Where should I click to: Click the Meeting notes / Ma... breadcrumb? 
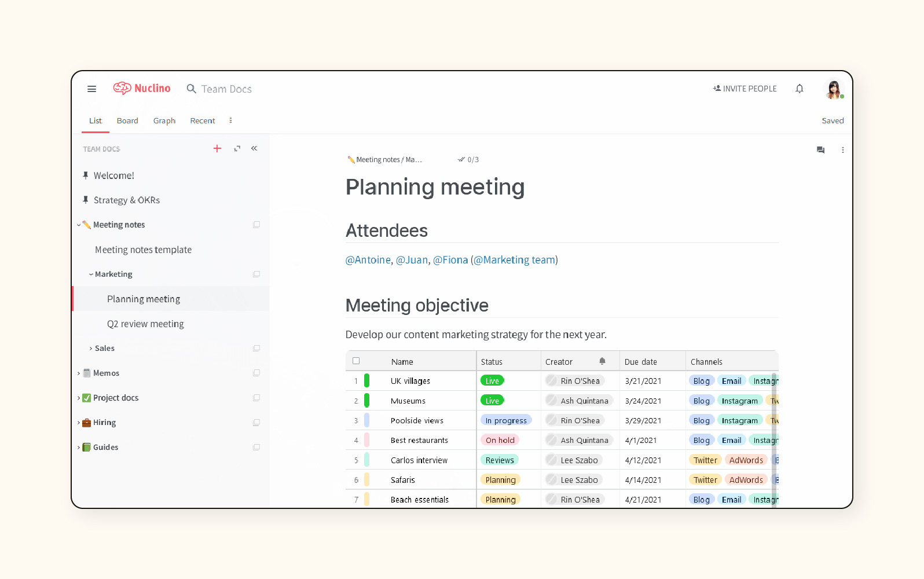(x=384, y=160)
